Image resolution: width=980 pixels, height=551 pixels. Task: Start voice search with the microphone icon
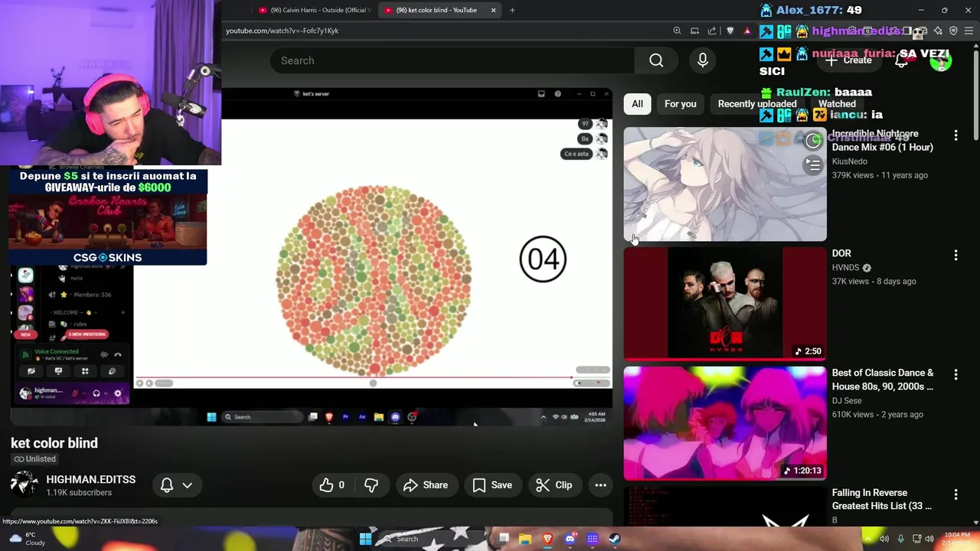click(x=702, y=60)
